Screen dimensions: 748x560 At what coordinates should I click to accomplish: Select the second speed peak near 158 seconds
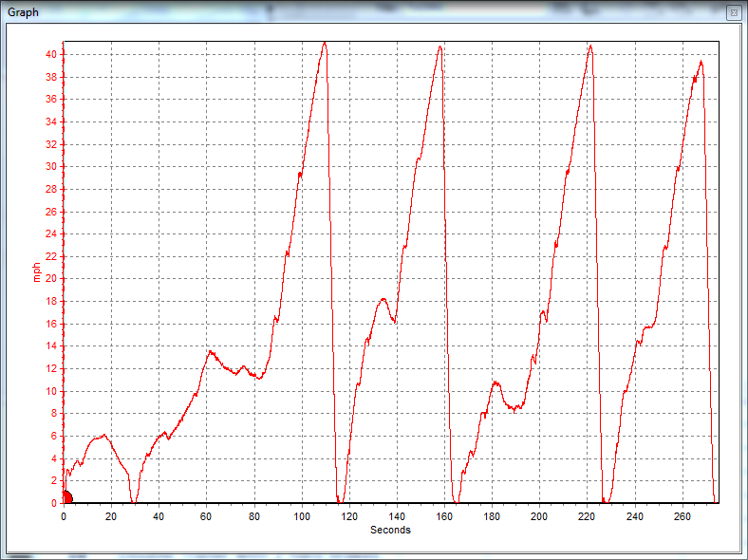click(439, 47)
